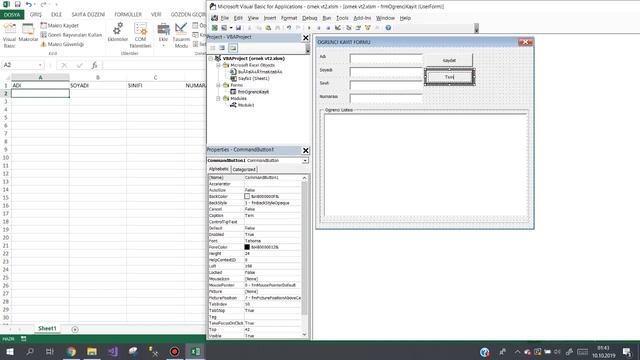Screen dimensions: 640x360
Task: Click the Numarası text box on form
Action: [386, 98]
